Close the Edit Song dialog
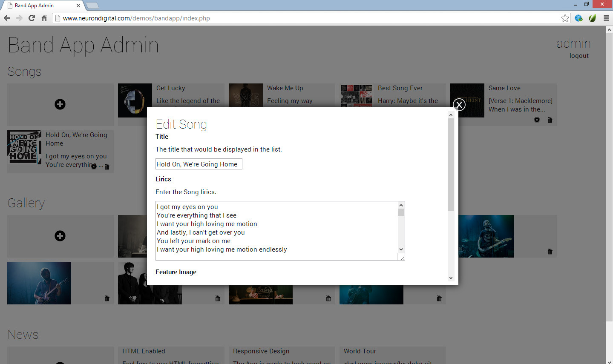Screen dimensions: 613x364 (x=459, y=104)
